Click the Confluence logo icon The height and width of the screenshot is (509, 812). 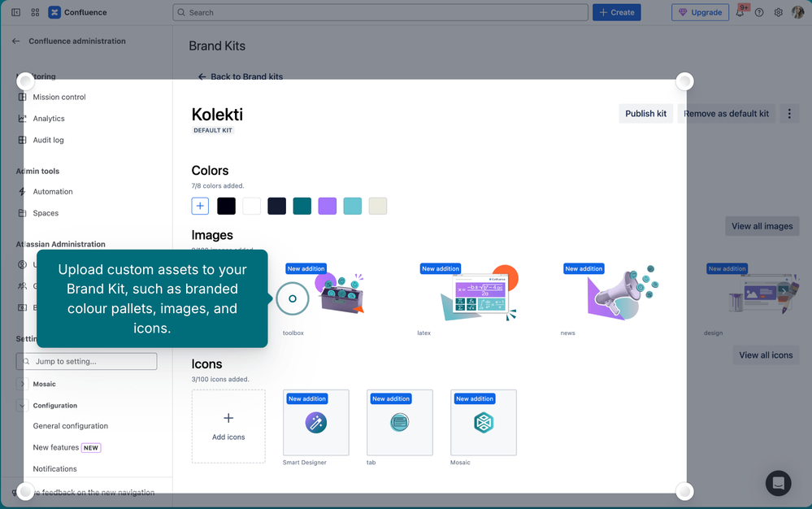pyautogui.click(x=54, y=12)
